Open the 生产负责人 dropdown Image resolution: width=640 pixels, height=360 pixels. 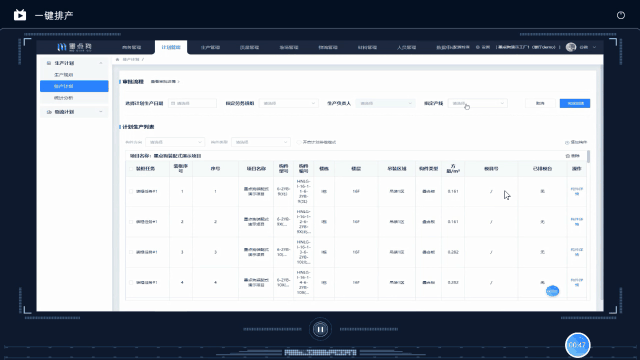click(385, 103)
